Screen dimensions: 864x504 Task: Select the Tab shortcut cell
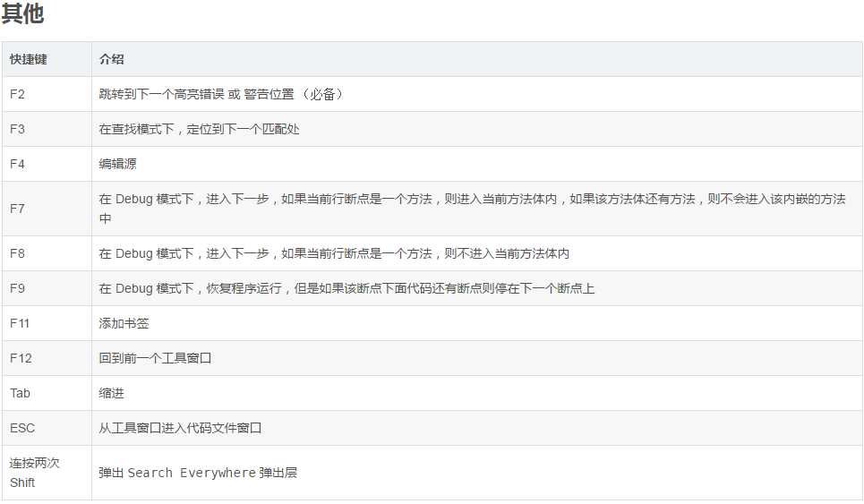coord(20,393)
